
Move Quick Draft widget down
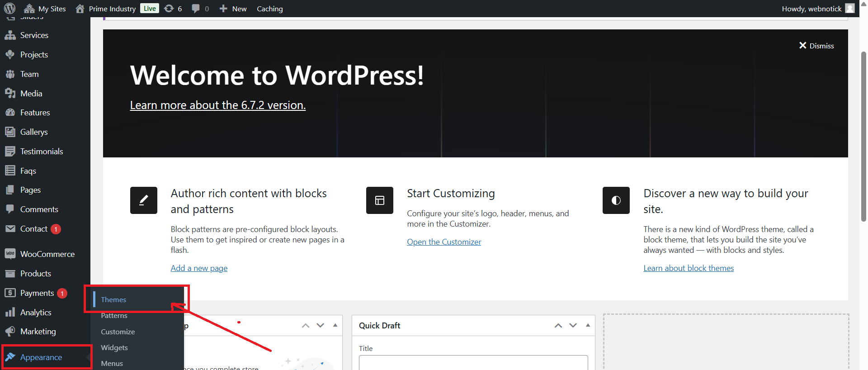[x=573, y=326]
